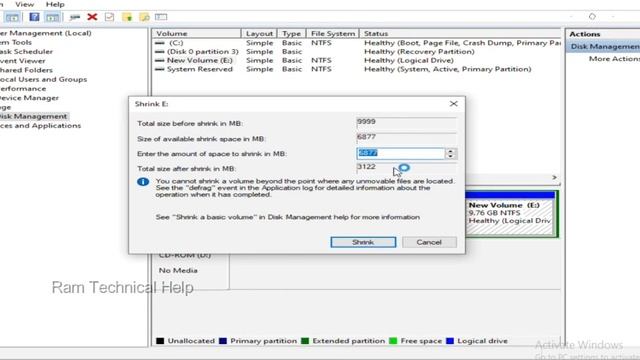Click the 'No Media' text
This screenshot has height=360, width=640.
[x=178, y=270]
